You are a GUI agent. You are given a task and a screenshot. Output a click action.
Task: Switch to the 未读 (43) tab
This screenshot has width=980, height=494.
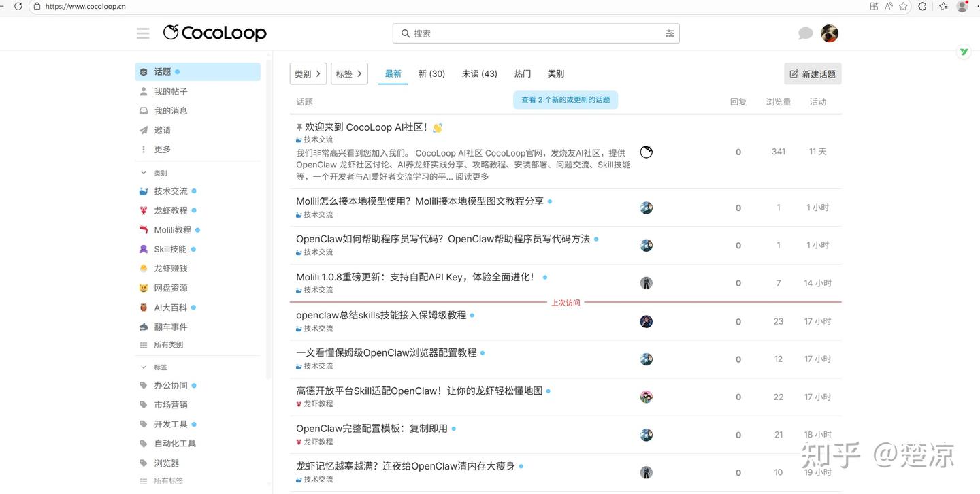tap(480, 73)
